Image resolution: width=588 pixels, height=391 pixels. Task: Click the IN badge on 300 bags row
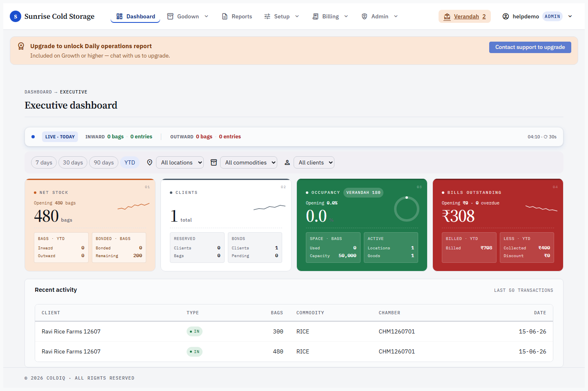[194, 331]
